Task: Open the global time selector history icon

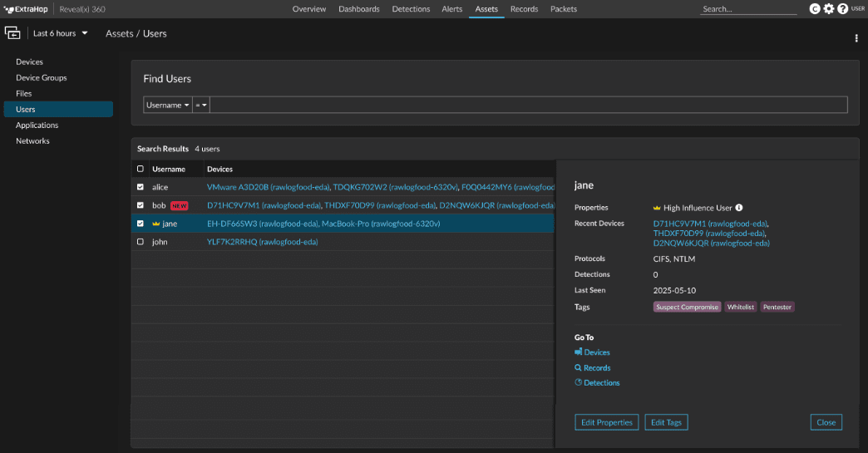Action: point(12,33)
